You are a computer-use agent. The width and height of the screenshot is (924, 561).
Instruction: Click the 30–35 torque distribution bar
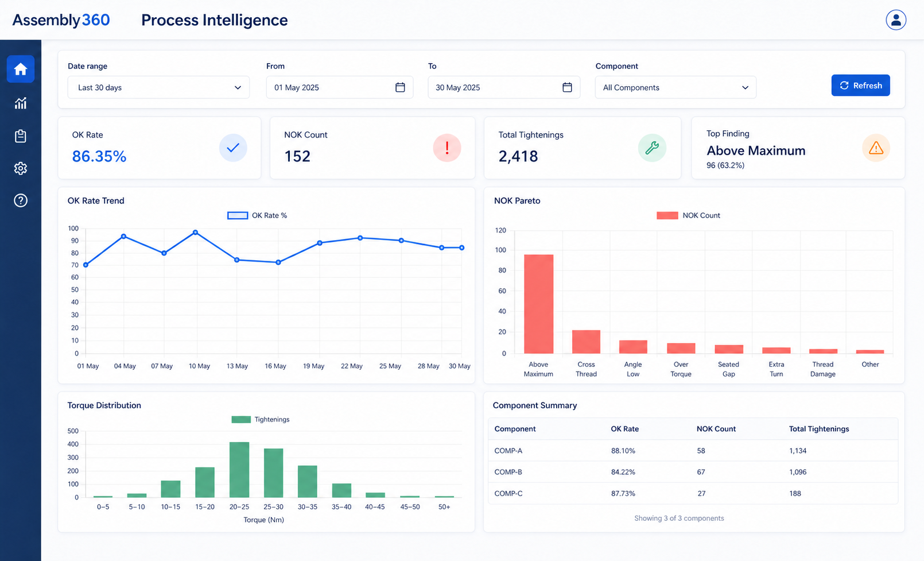[x=308, y=481]
